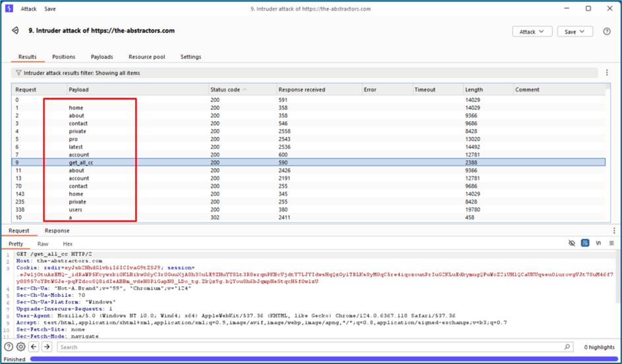
Task: Select request 235 private row
Action: coord(308,201)
